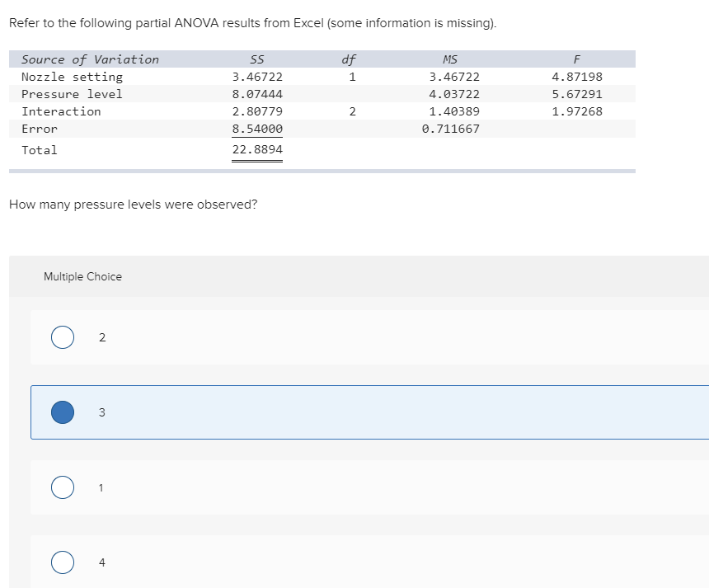Select the answer option 4
Image resolution: width=709 pixels, height=588 pixels.
point(62,562)
